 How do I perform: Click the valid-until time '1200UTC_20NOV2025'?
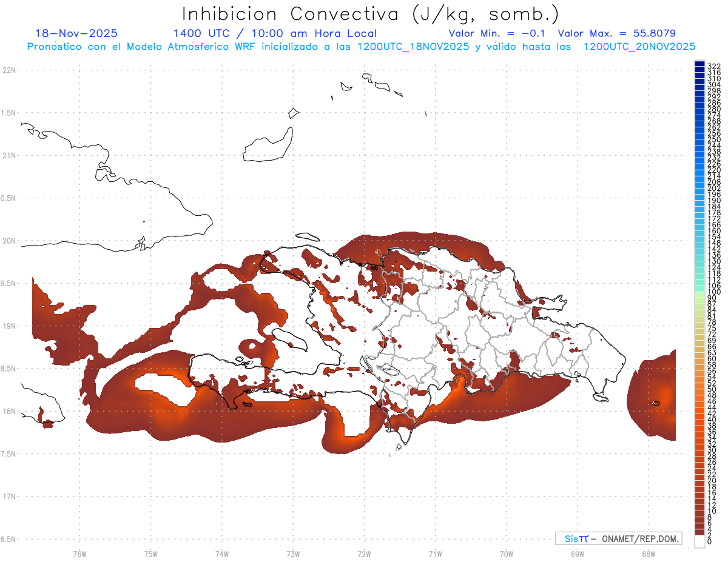[639, 47]
